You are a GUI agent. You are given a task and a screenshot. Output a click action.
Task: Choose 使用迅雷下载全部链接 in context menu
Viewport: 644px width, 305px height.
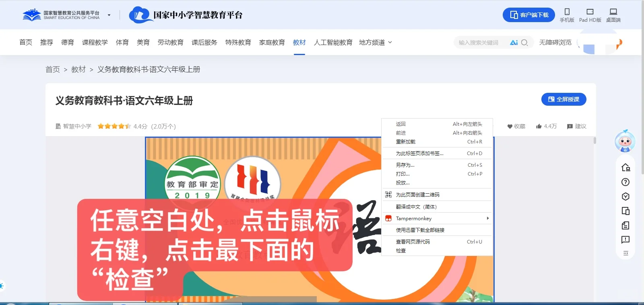point(437,230)
